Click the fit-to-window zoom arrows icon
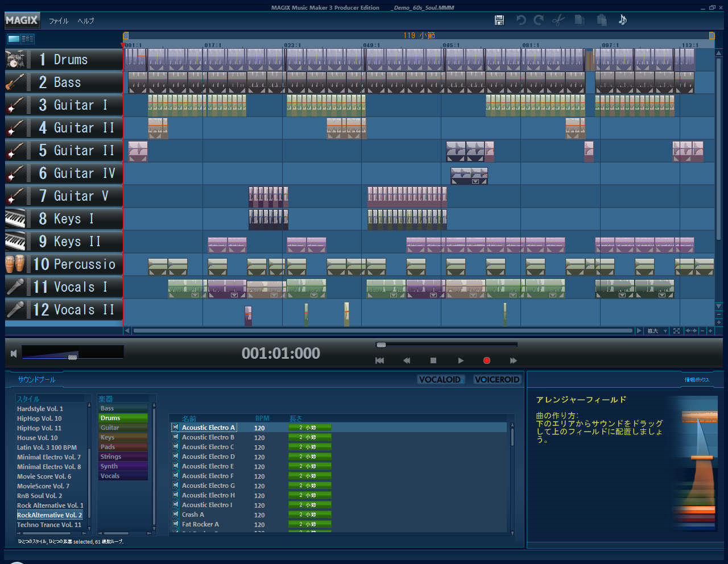The width and height of the screenshot is (728, 564). tap(676, 330)
